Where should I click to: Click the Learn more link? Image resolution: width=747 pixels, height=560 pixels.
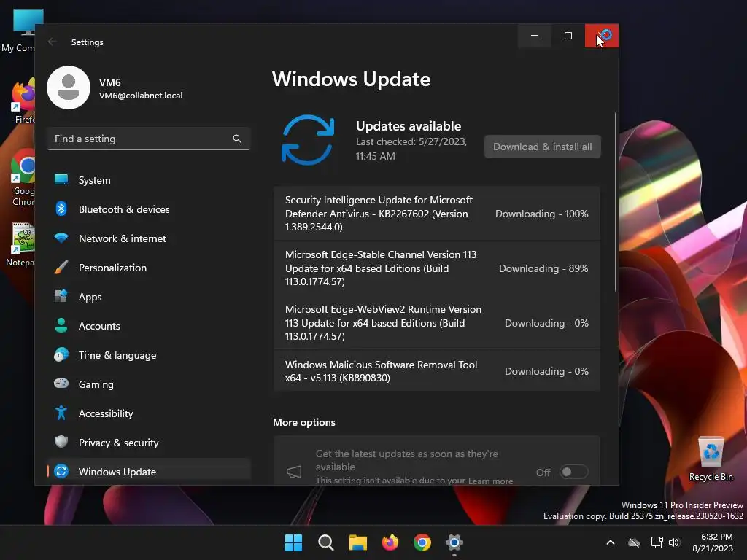(x=490, y=481)
